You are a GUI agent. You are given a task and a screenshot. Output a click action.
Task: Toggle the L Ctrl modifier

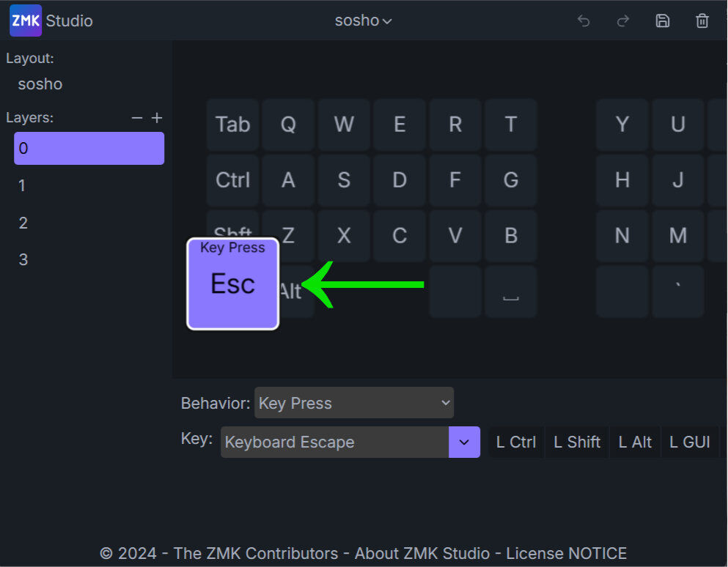tap(516, 442)
